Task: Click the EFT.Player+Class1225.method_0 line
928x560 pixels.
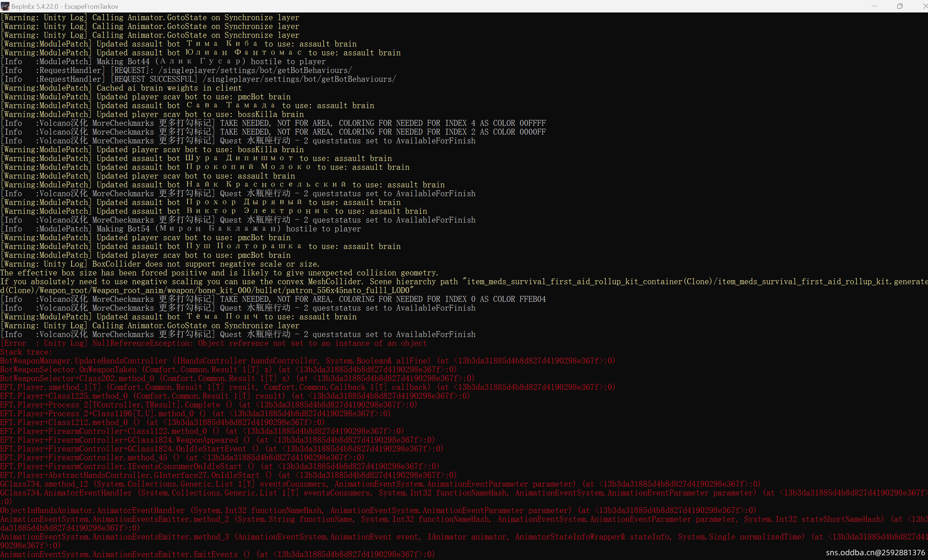Action: point(235,396)
